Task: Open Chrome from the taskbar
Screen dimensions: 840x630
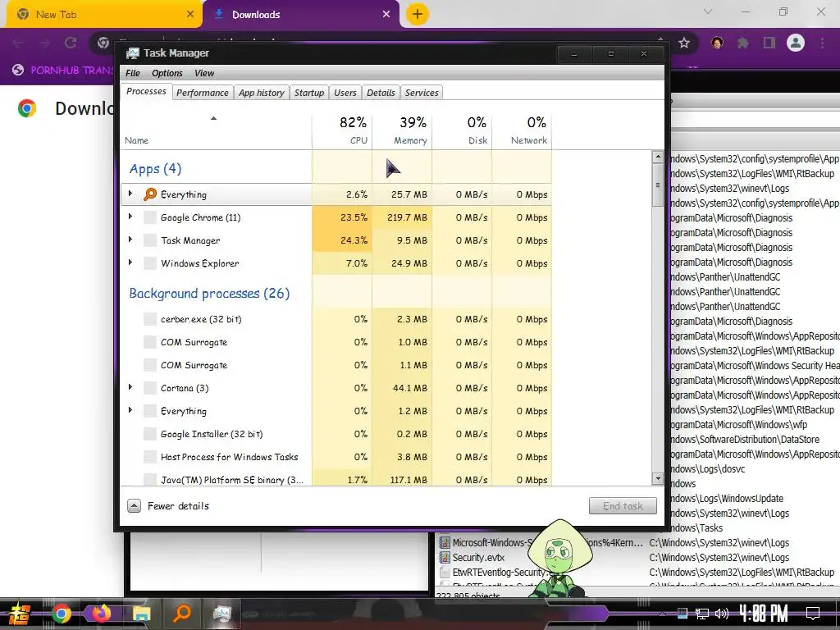Action: [61, 614]
